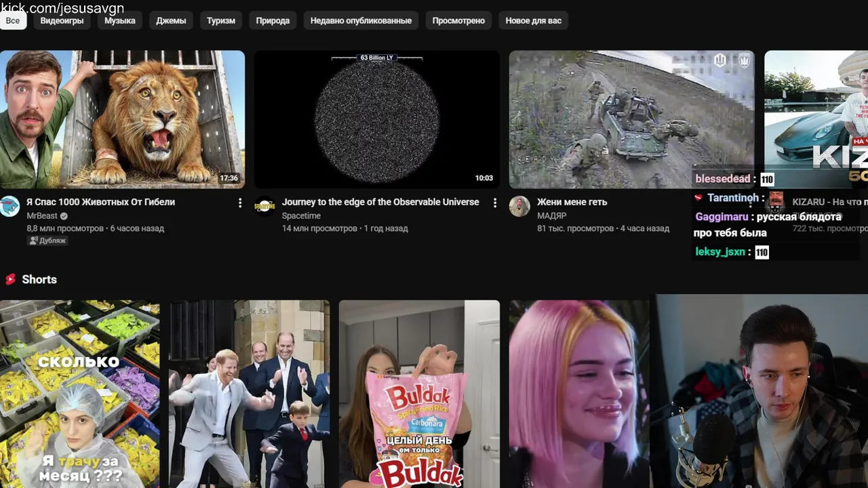Click the MrBeast channel avatar
This screenshot has height=488, width=868.
point(9,206)
